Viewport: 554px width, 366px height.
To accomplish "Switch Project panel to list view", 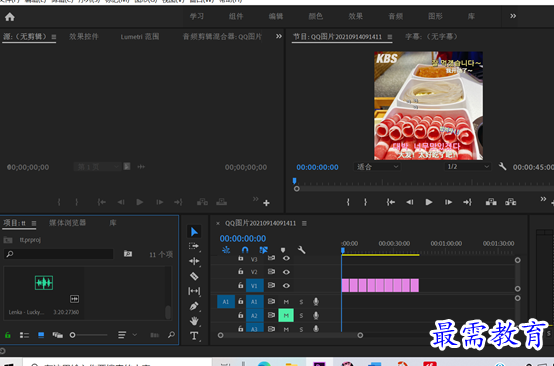I will 24,335.
